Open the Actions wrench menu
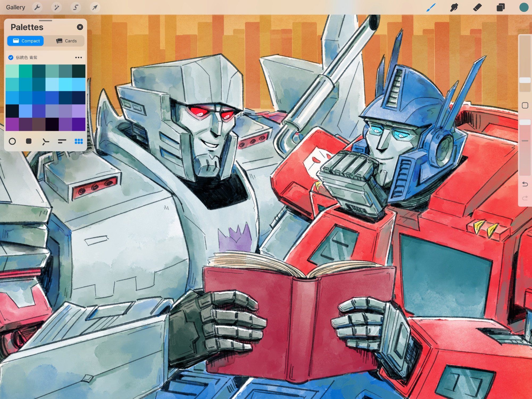This screenshot has height=399, width=532. (x=37, y=7)
